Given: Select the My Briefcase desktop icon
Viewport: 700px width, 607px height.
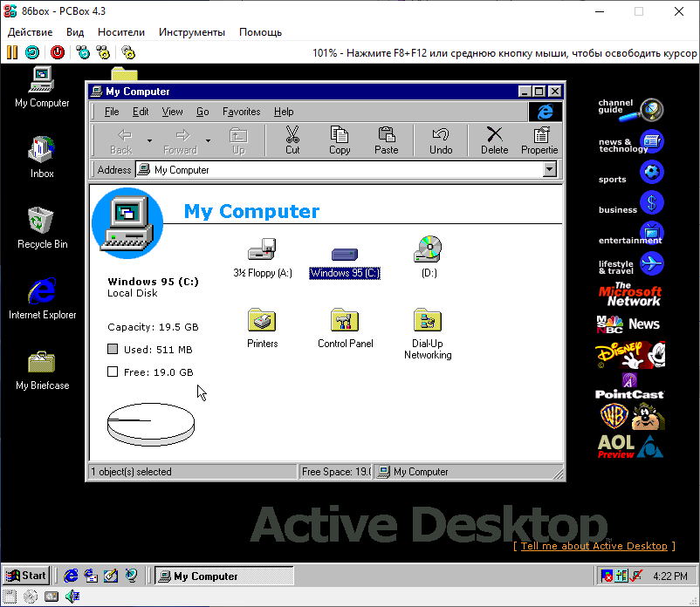Looking at the screenshot, I should pos(42,363).
